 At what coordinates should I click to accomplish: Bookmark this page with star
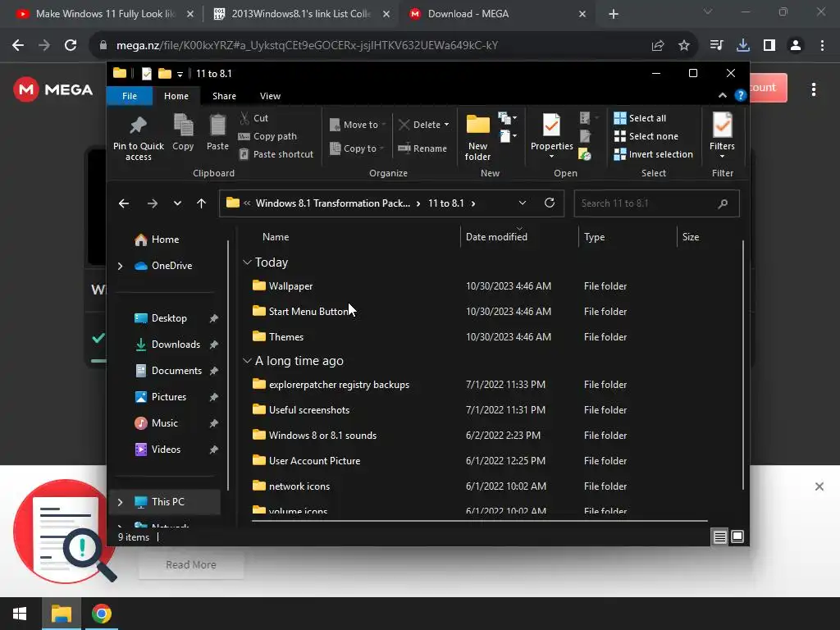pos(683,46)
